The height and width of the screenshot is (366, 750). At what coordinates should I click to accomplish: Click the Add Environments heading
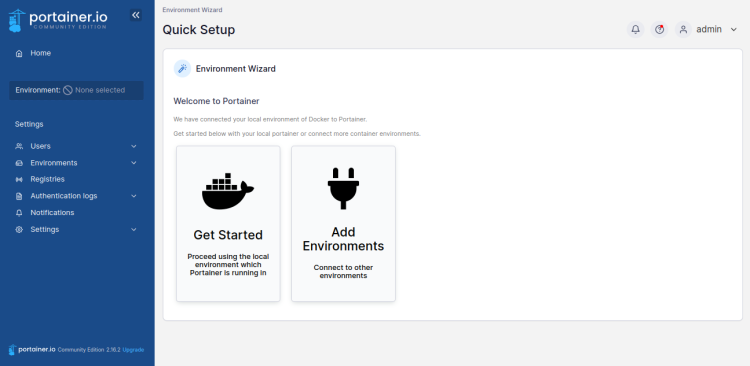coord(343,239)
